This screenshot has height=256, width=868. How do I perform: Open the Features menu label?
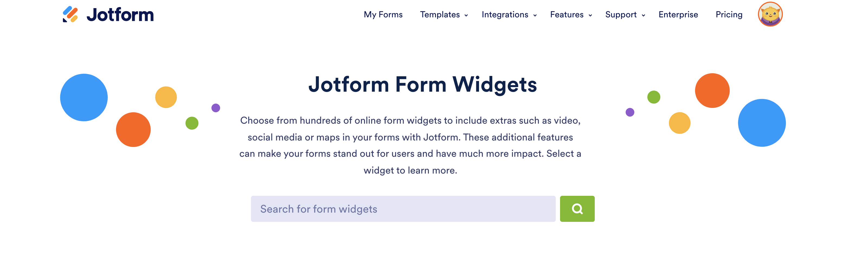tap(567, 15)
